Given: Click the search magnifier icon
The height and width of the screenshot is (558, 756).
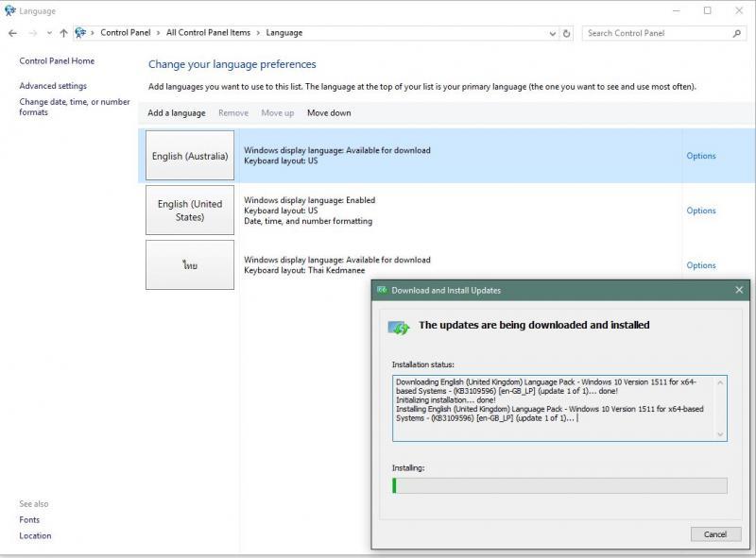Looking at the screenshot, I should pyautogui.click(x=737, y=33).
